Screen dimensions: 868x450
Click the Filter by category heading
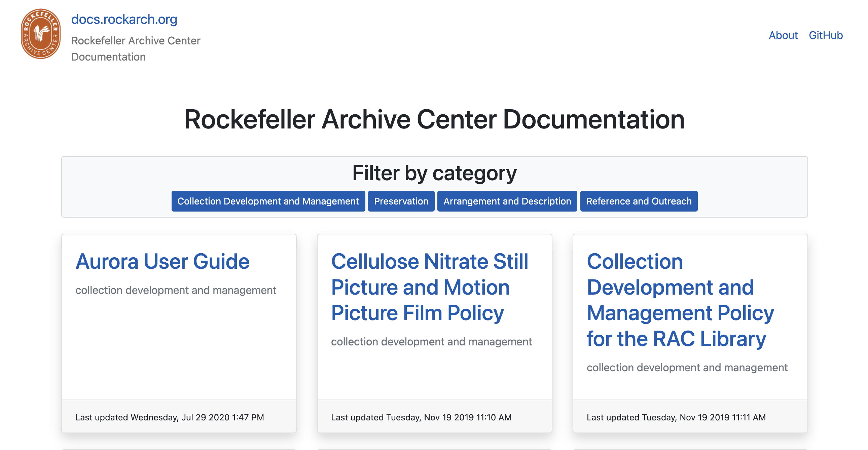434,173
